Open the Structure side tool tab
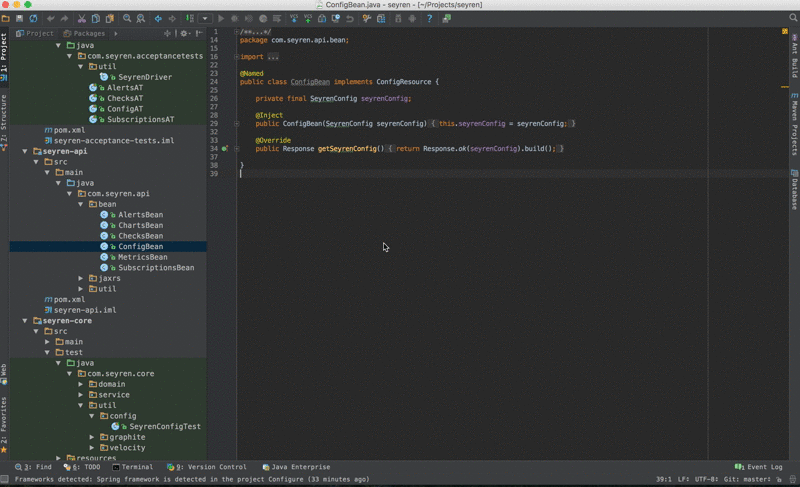This screenshot has height=487, width=800. click(x=4, y=121)
